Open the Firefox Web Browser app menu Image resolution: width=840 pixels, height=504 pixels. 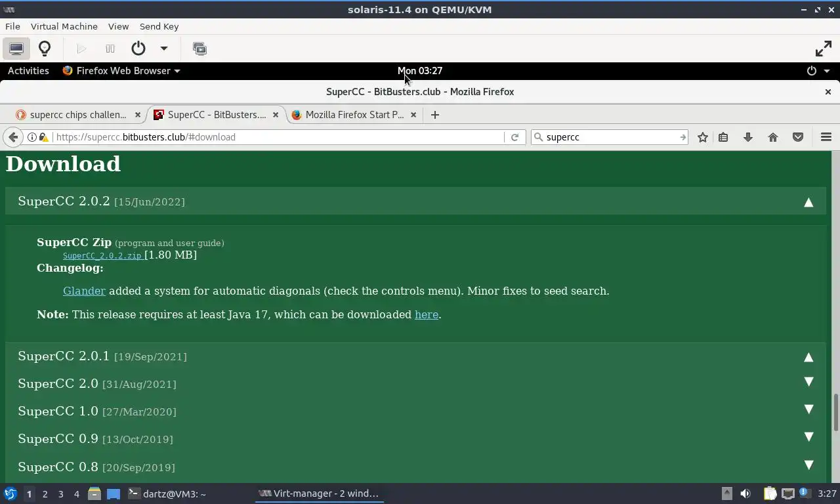tap(121, 70)
